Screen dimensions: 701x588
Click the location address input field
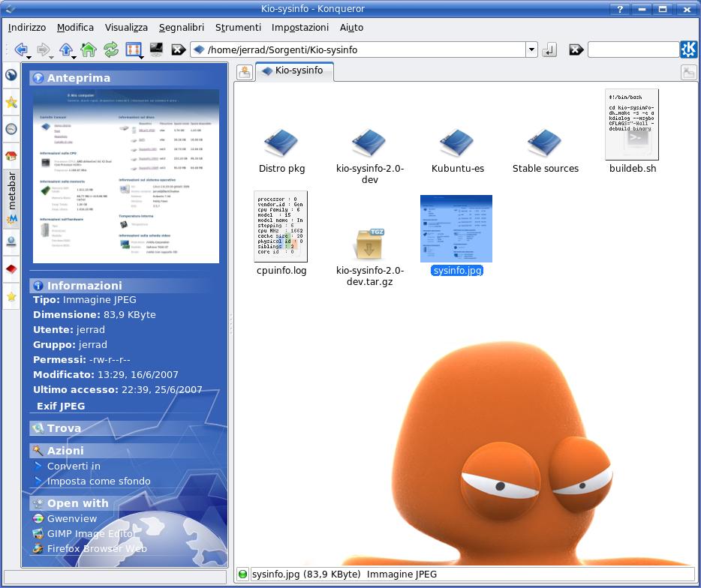point(359,49)
